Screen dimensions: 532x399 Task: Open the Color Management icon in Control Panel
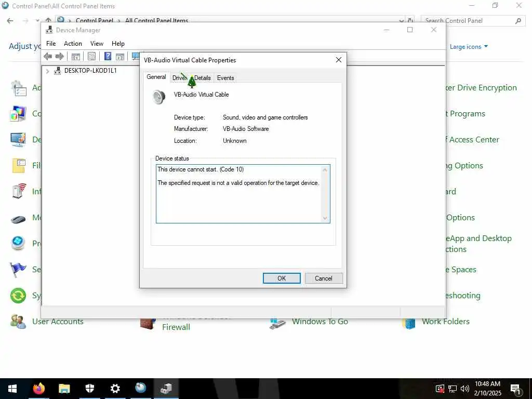pos(18,114)
